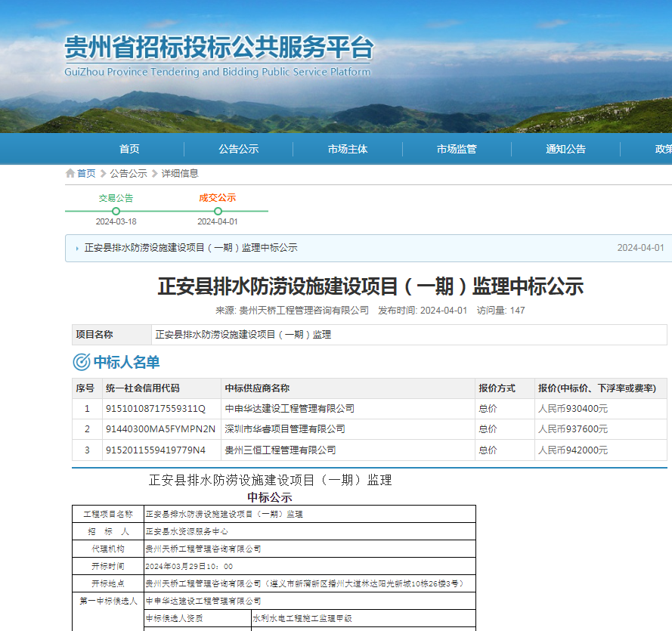This screenshot has height=631, width=672.
Task: Click the platform title logo banner
Action: (x=218, y=55)
